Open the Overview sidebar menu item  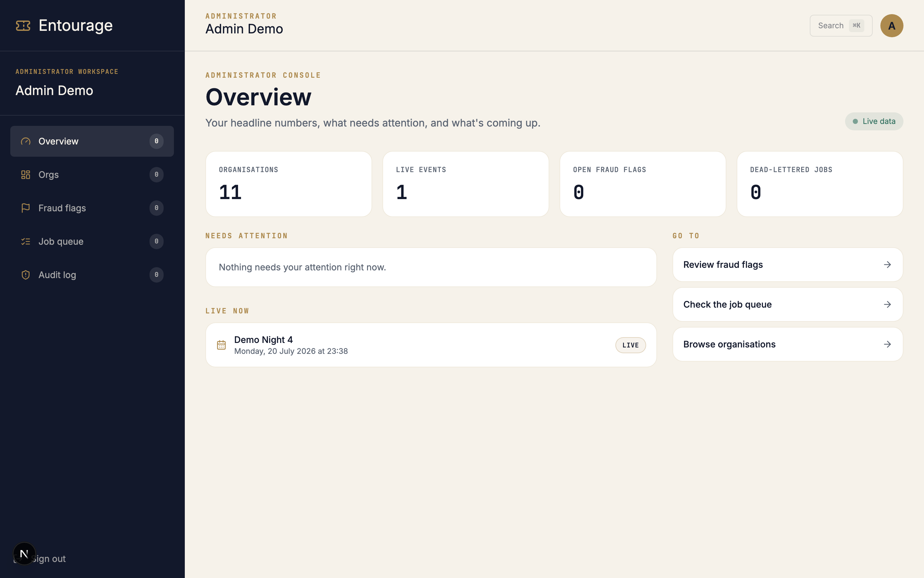click(x=92, y=141)
